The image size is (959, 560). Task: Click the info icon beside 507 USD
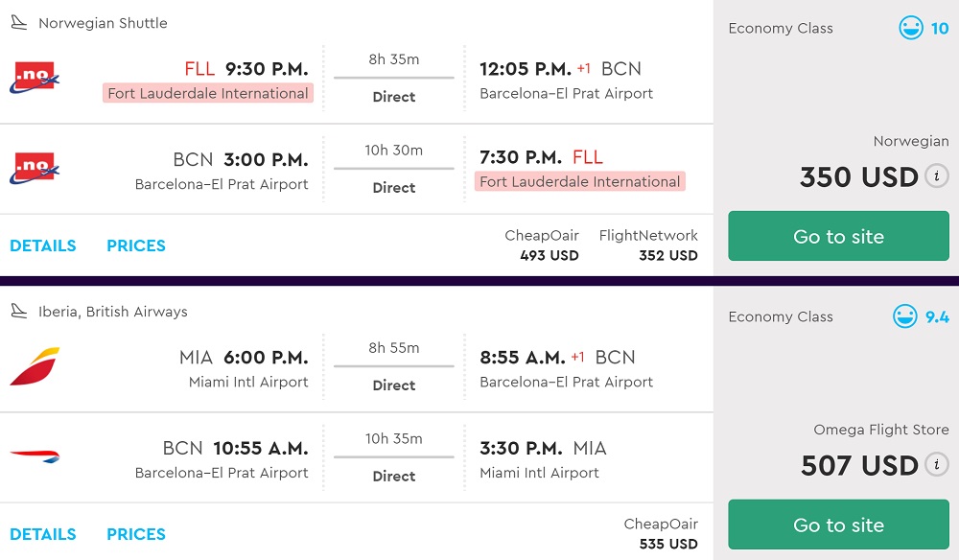pos(937,465)
